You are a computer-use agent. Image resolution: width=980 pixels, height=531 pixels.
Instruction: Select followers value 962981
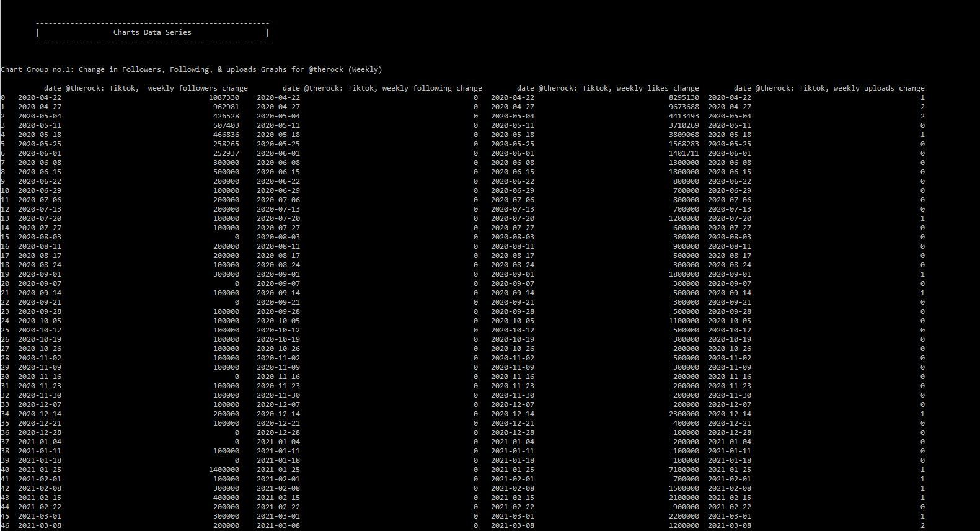[x=226, y=107]
